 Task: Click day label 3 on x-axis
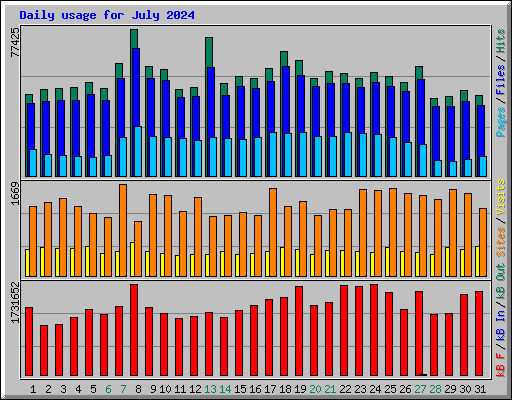point(63,389)
